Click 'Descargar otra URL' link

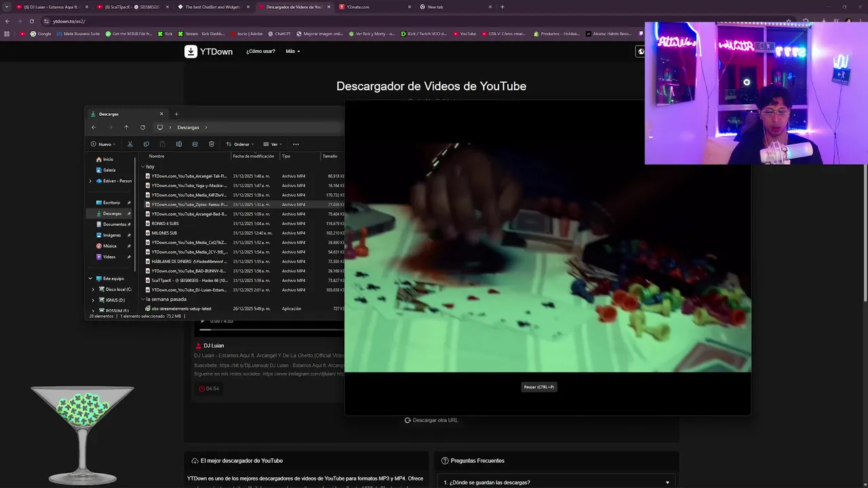click(431, 420)
